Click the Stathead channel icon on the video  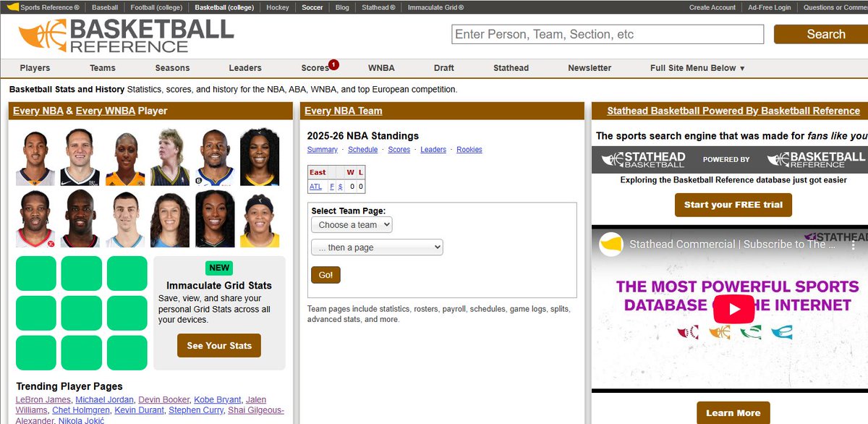coord(611,245)
